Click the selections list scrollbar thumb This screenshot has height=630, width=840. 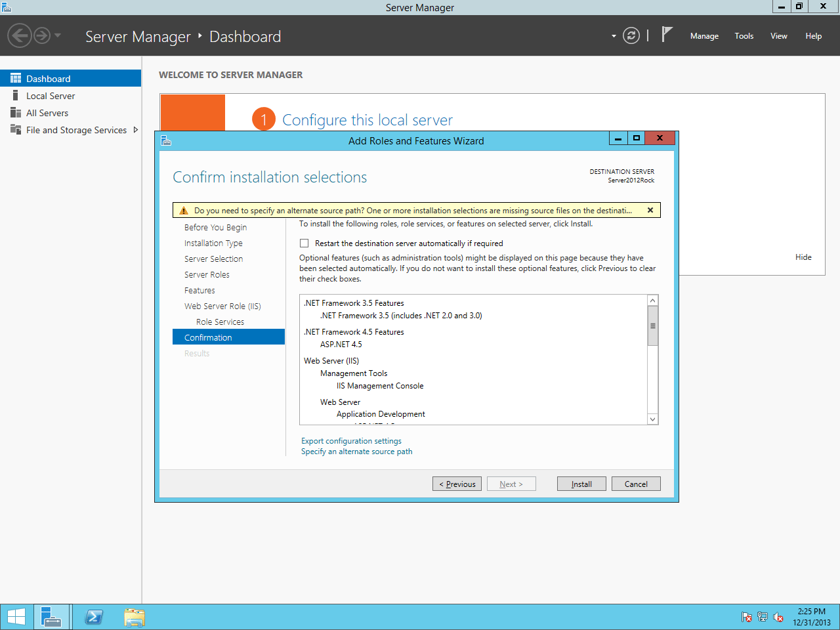click(x=652, y=325)
